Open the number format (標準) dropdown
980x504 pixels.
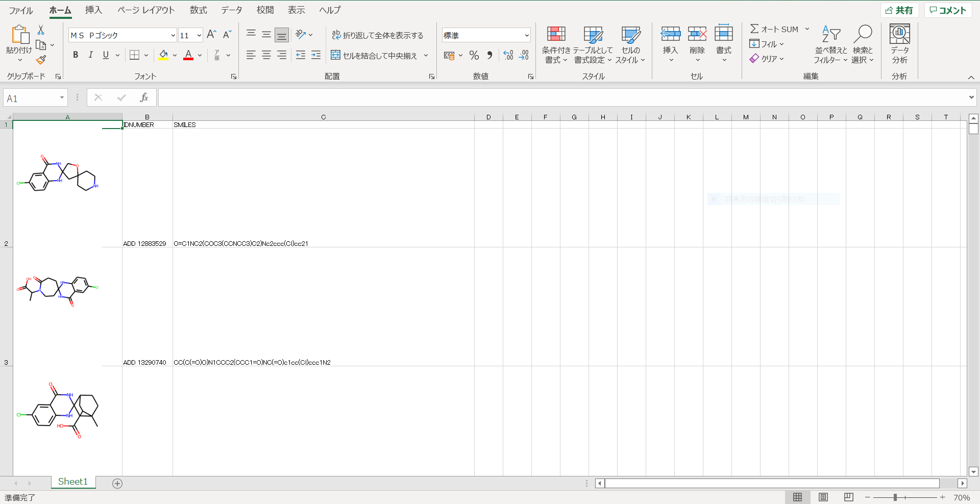(526, 35)
